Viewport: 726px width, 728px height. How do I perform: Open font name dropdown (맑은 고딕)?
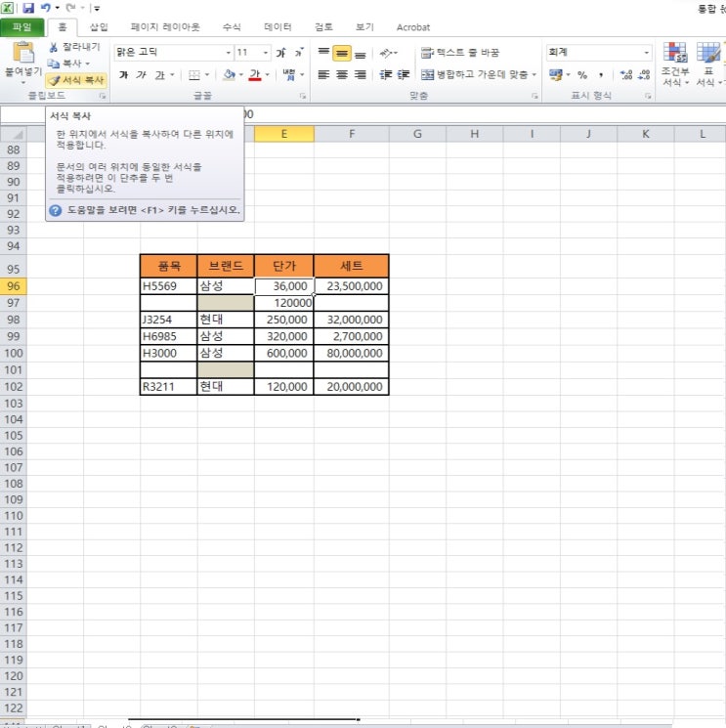(229, 53)
